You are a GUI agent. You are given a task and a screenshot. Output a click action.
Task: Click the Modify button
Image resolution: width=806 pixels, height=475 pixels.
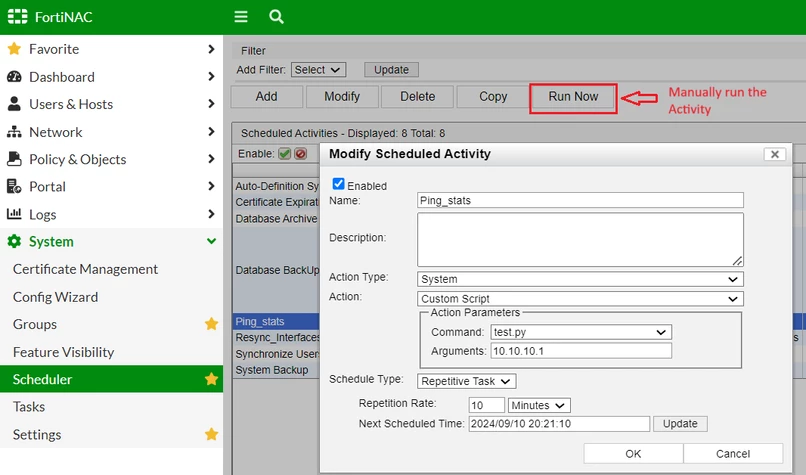pos(342,97)
